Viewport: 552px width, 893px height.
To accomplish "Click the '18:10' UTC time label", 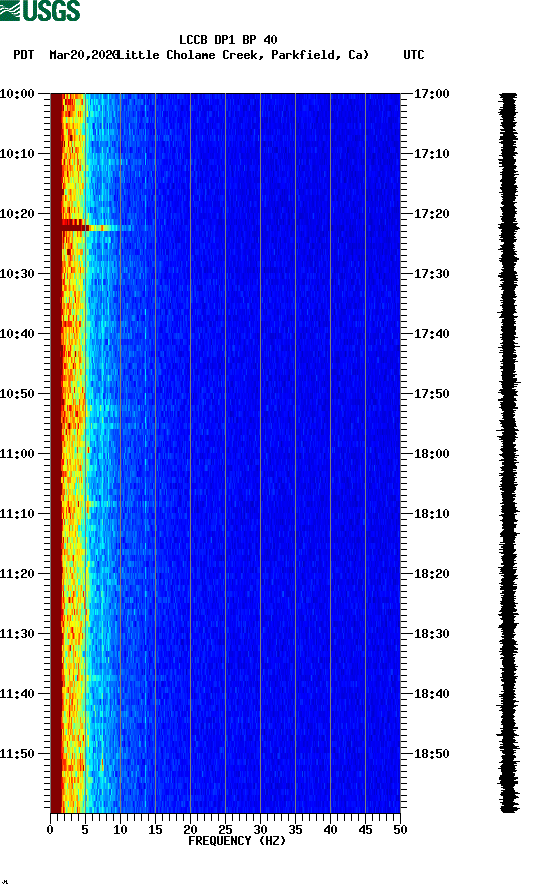I will pyautogui.click(x=431, y=514).
